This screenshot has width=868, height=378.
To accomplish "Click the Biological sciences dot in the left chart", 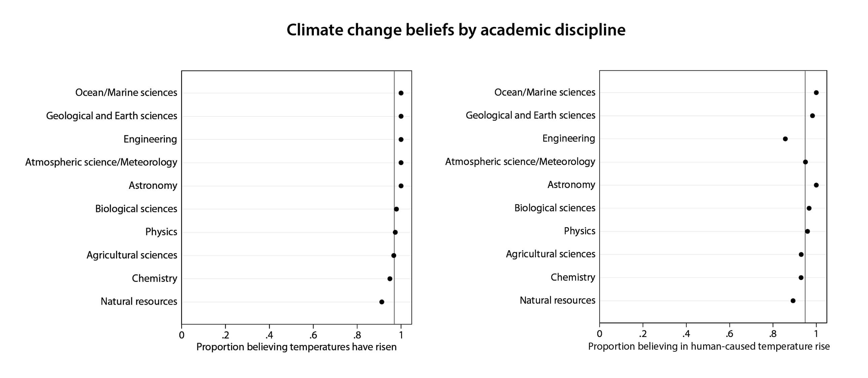I will [x=396, y=209].
